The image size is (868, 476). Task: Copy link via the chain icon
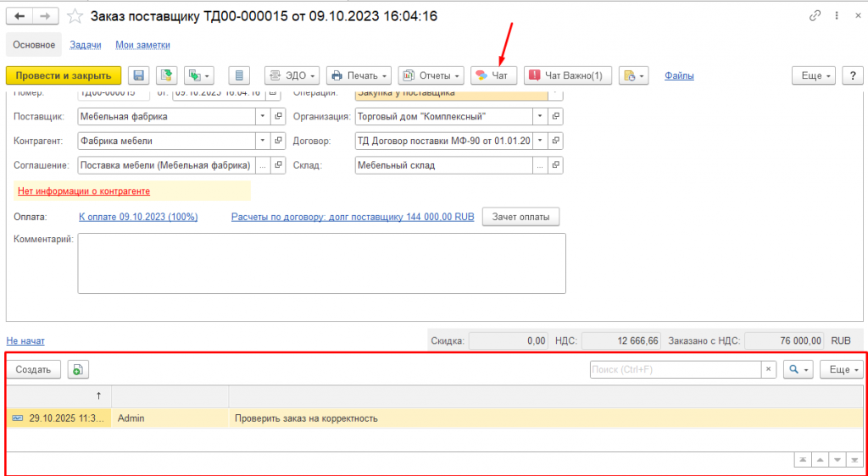click(815, 16)
